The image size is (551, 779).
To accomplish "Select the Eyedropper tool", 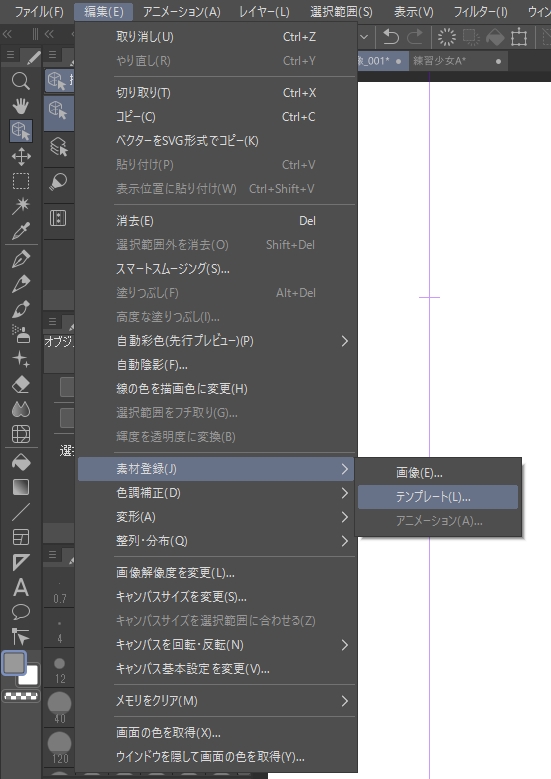I will (20, 231).
